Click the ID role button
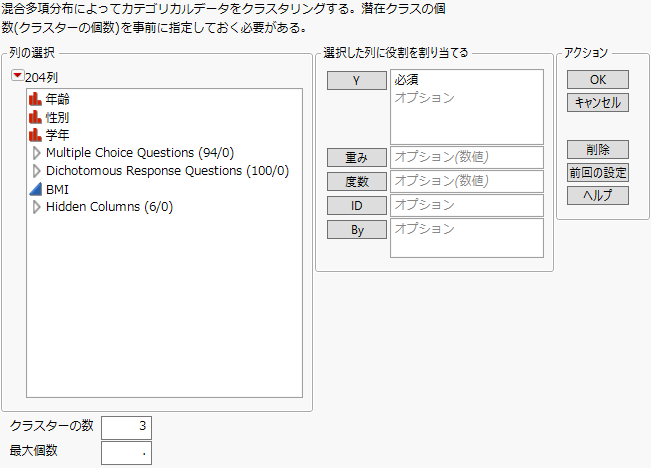651x468 pixels. [356, 205]
